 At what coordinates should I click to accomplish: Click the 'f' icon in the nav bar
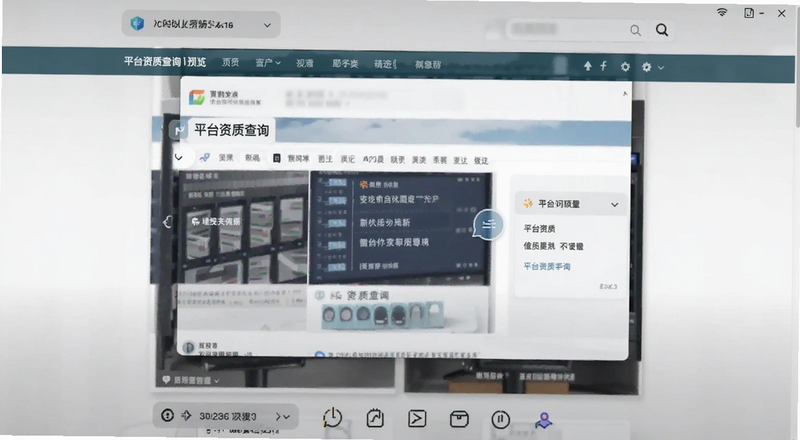[x=603, y=66]
